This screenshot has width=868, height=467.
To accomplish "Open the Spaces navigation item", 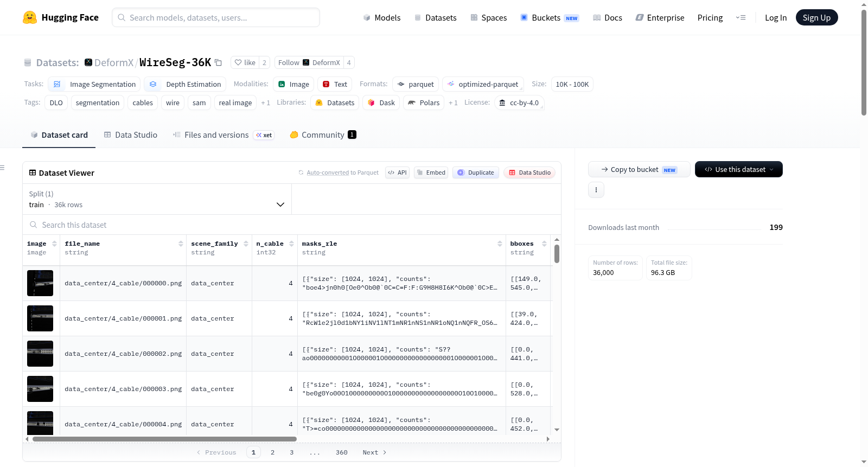I will pyautogui.click(x=489, y=18).
